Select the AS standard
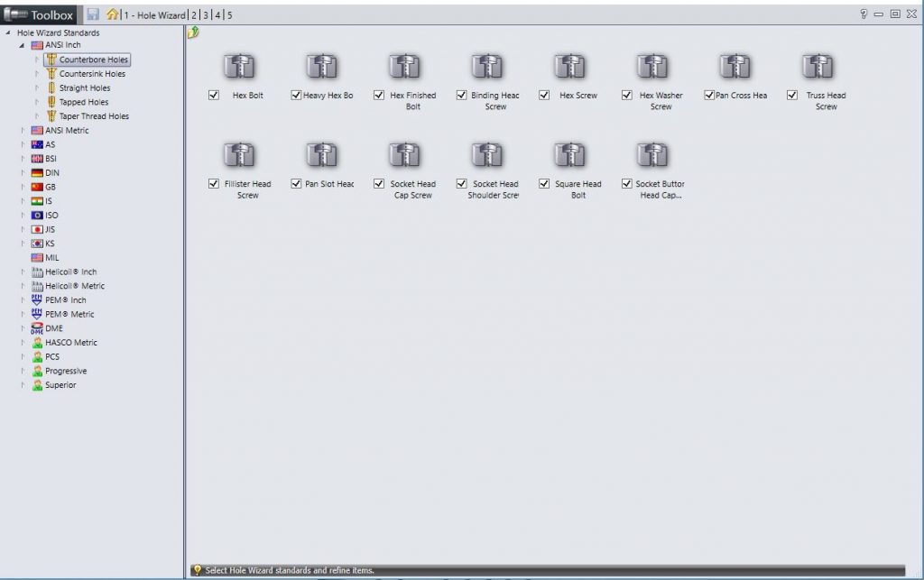Image resolution: width=924 pixels, height=580 pixels. [x=50, y=144]
